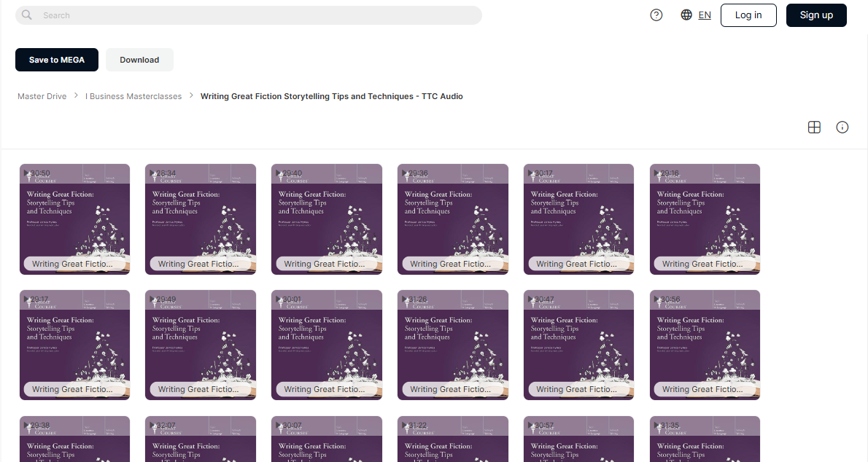The image size is (868, 462).
Task: Open the EN language selector
Action: click(x=705, y=15)
